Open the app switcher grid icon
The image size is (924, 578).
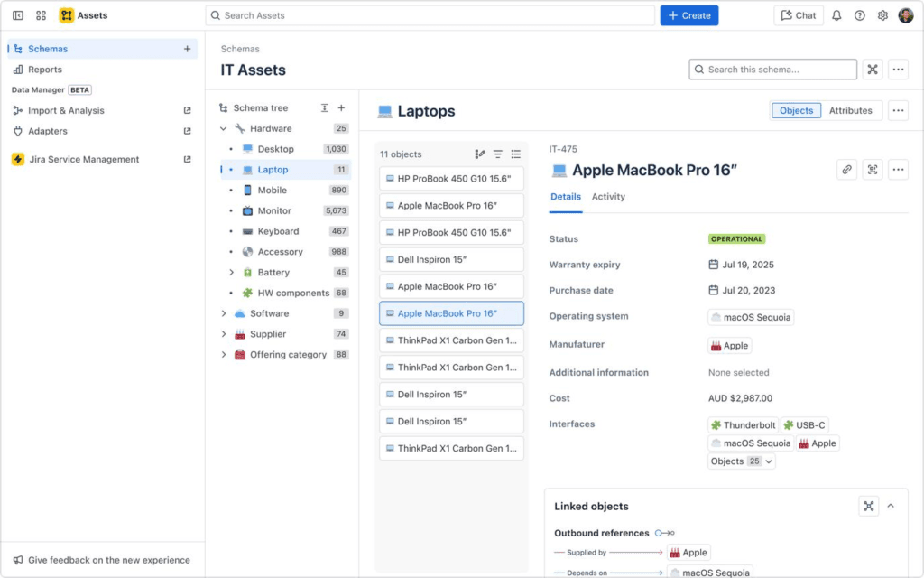point(41,15)
